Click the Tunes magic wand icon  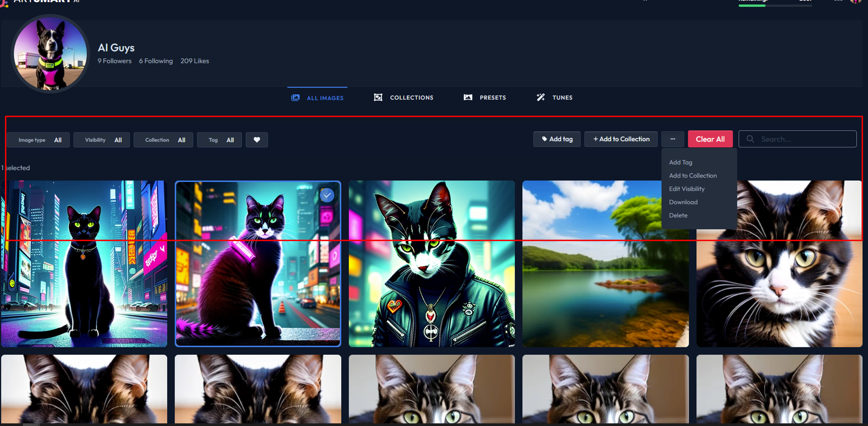(x=541, y=97)
